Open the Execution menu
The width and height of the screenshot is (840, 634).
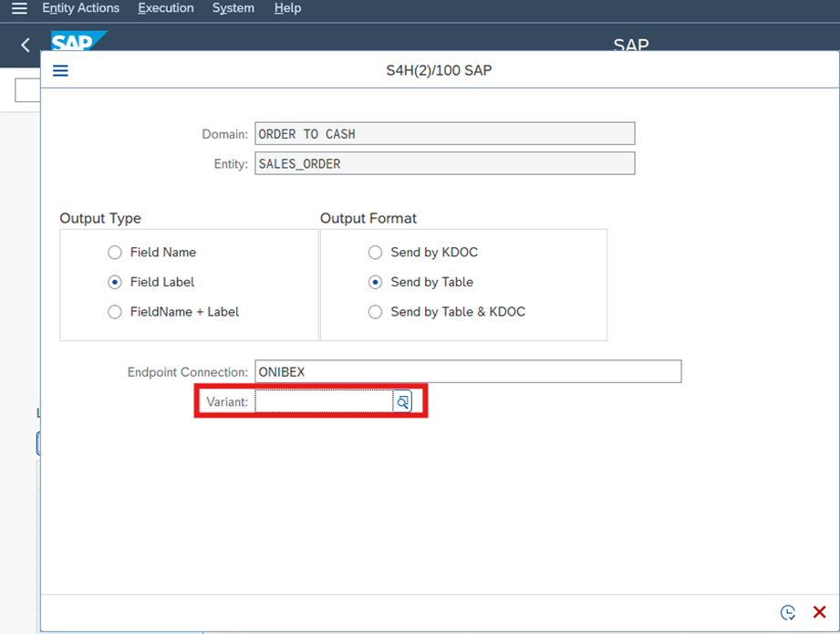pyautogui.click(x=165, y=8)
